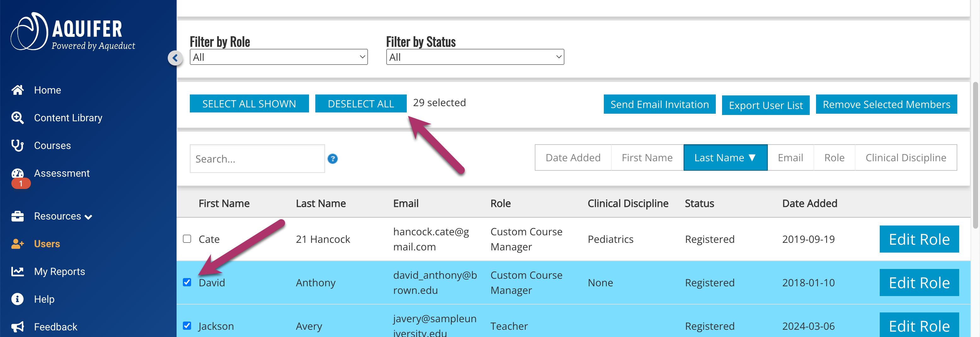Sort by Clinical Discipline
980x337 pixels.
click(x=906, y=158)
